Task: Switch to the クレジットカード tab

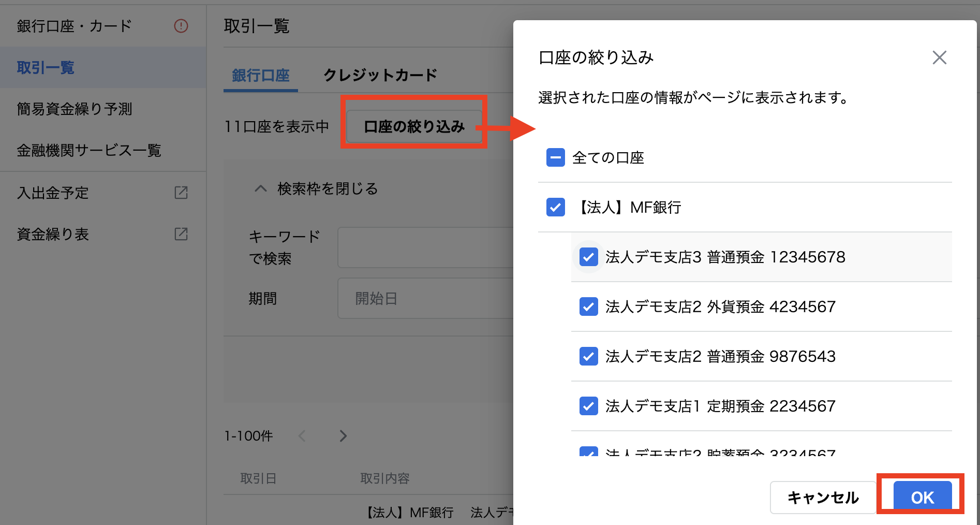Action: [380, 76]
